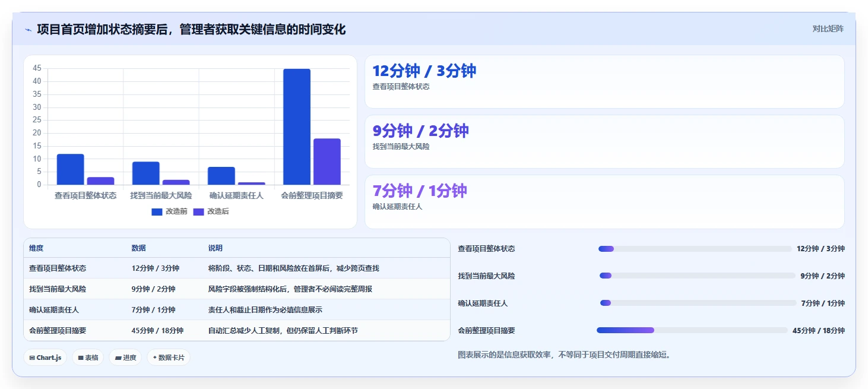The height and width of the screenshot is (389, 868).
Task: Click the 7分钟 / 1分钟 data card
Action: (x=604, y=202)
